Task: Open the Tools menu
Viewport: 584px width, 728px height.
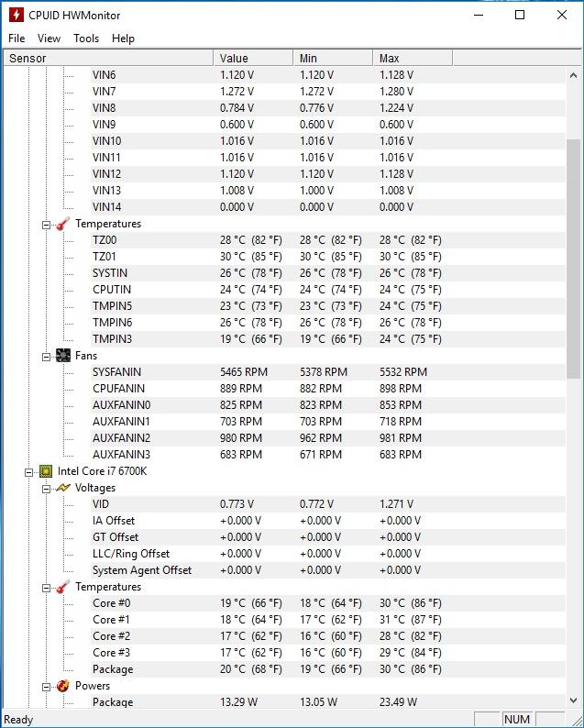Action: 86,39
